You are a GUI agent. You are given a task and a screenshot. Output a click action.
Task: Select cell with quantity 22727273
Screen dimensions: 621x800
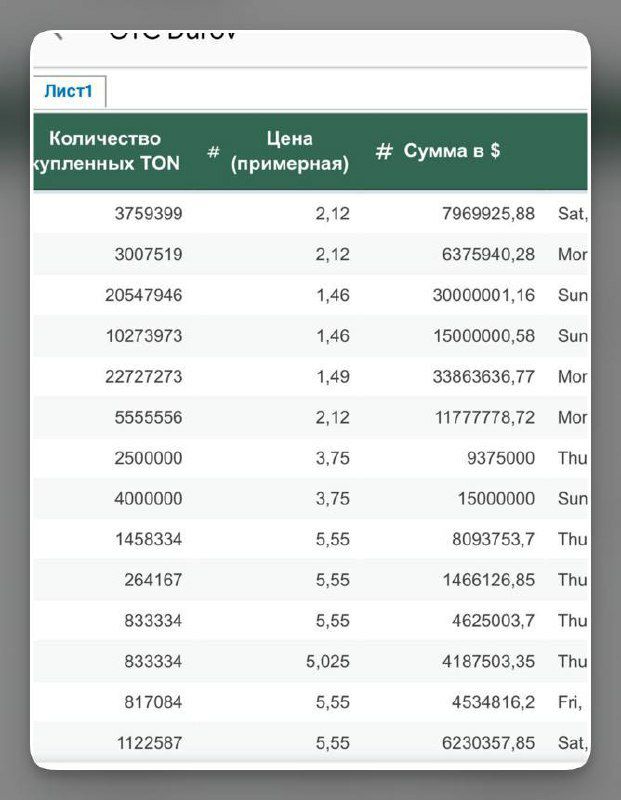tap(144, 377)
